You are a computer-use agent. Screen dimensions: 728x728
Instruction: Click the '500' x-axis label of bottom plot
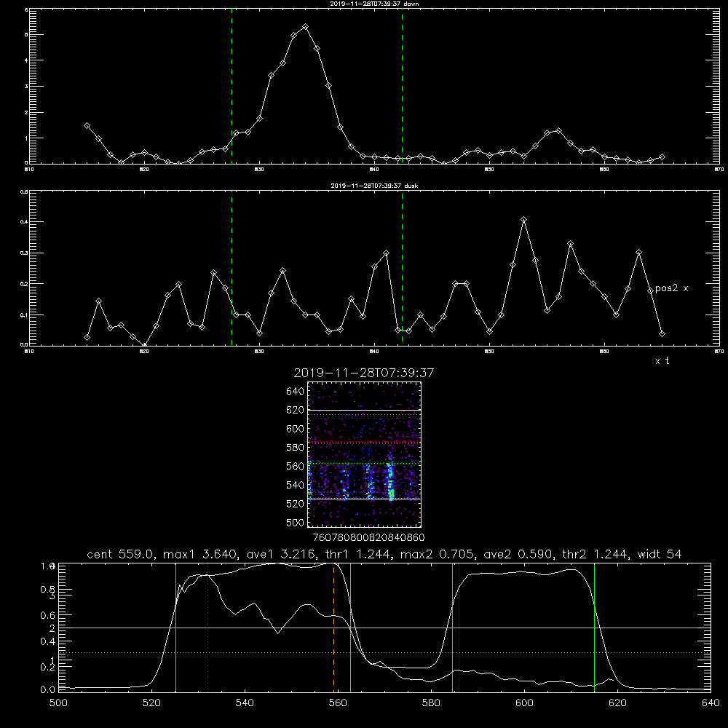pyautogui.click(x=58, y=703)
